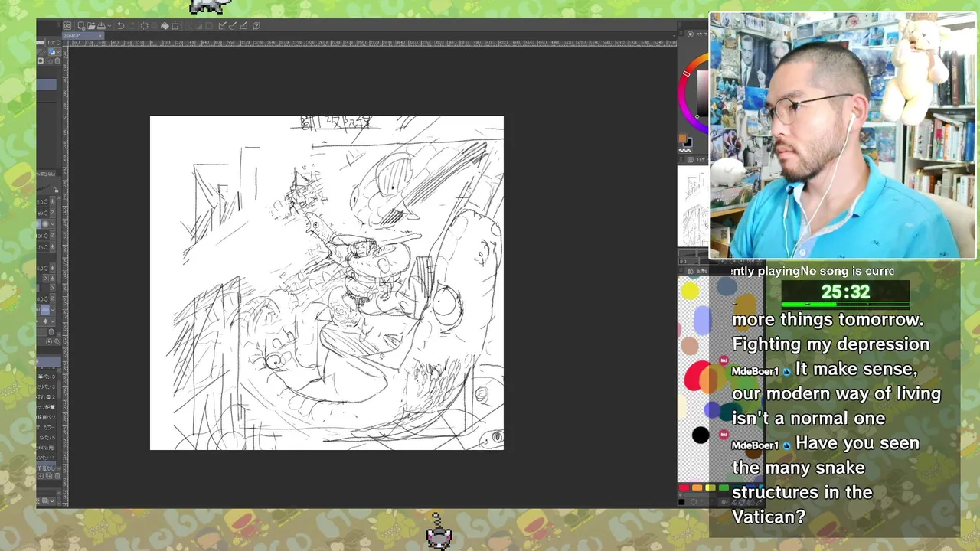980x551 pixels.
Task: Delete layer with the trash icon
Action: 57,61
